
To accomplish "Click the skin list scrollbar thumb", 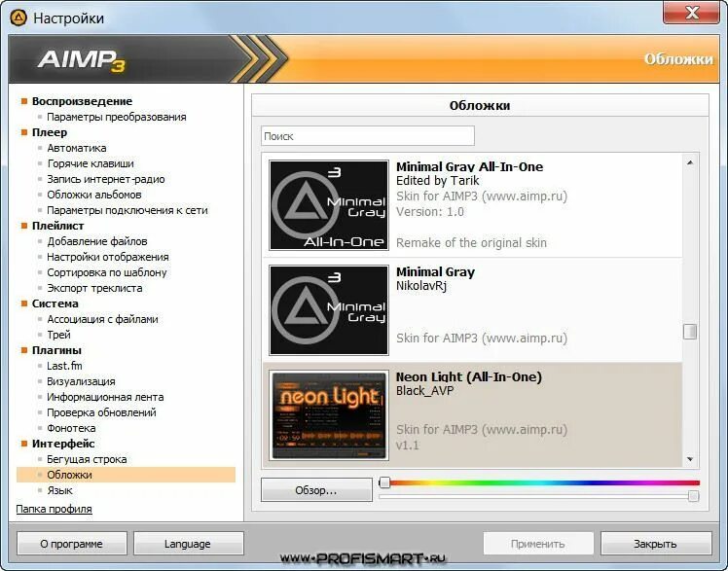I will click(x=690, y=331).
